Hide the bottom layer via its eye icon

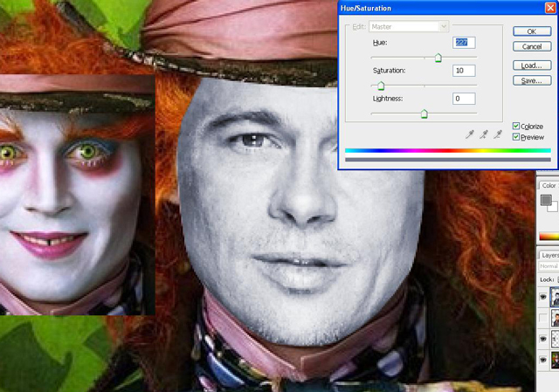(543, 360)
